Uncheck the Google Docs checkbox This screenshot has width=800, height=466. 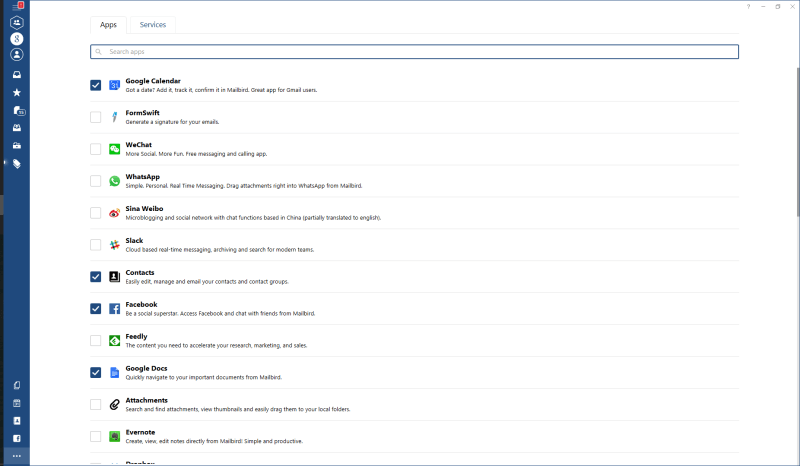click(x=95, y=373)
